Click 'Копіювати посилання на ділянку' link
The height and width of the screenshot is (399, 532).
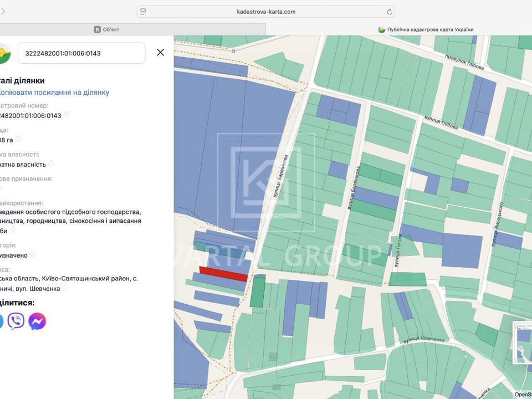(54, 93)
